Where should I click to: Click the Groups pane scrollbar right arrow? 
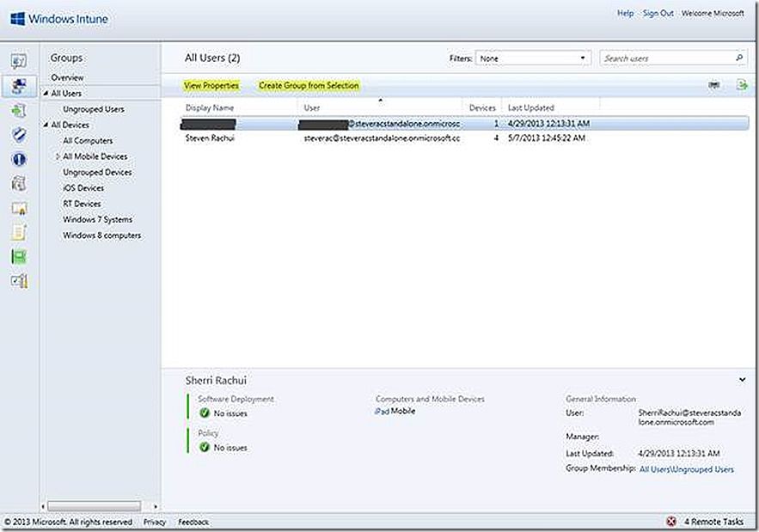(x=156, y=506)
